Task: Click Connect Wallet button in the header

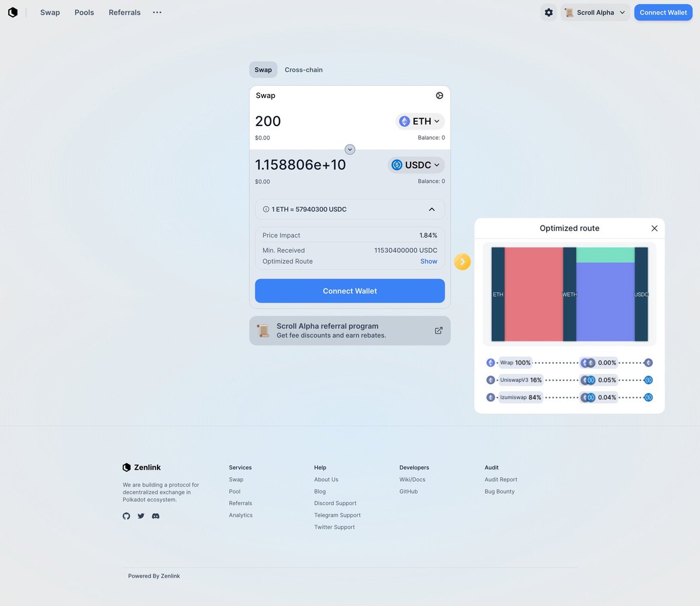Action: tap(663, 12)
